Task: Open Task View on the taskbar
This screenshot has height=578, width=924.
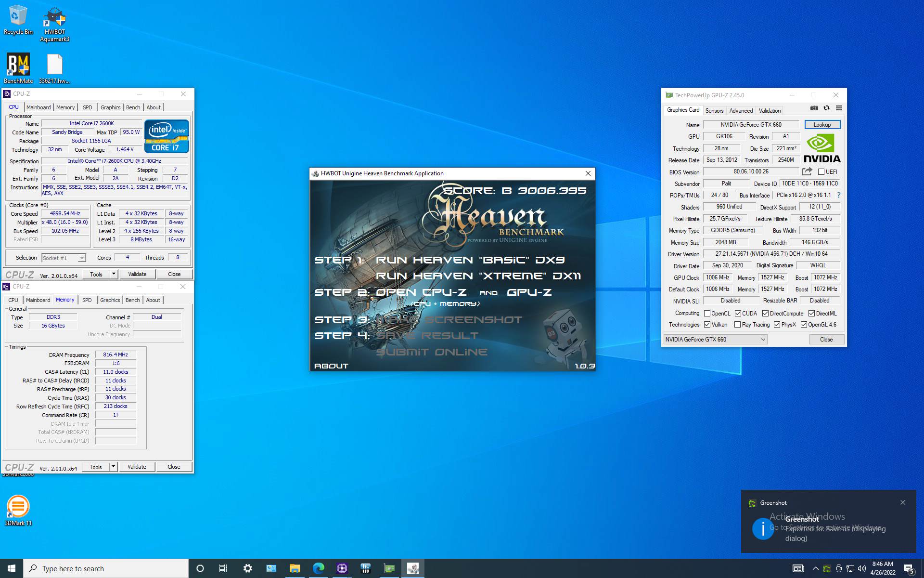Action: click(x=223, y=568)
